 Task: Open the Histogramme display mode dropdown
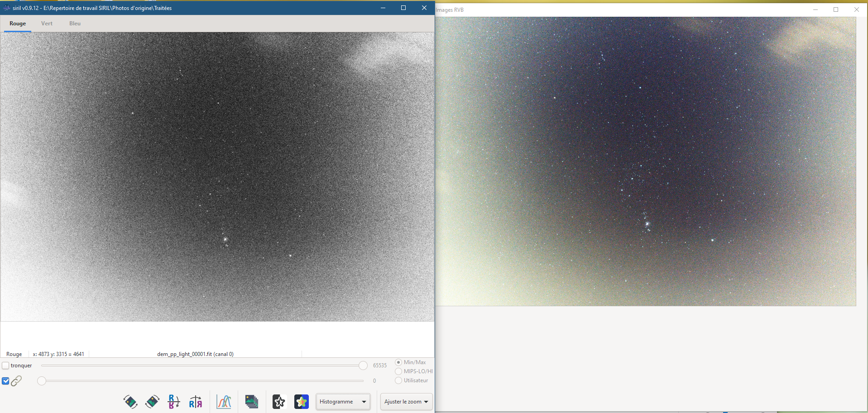343,402
